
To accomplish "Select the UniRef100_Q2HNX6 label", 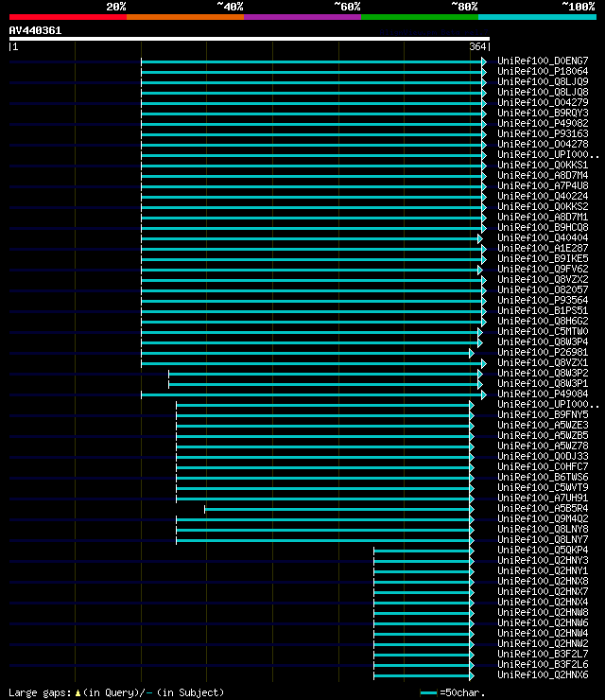I will tap(543, 675).
